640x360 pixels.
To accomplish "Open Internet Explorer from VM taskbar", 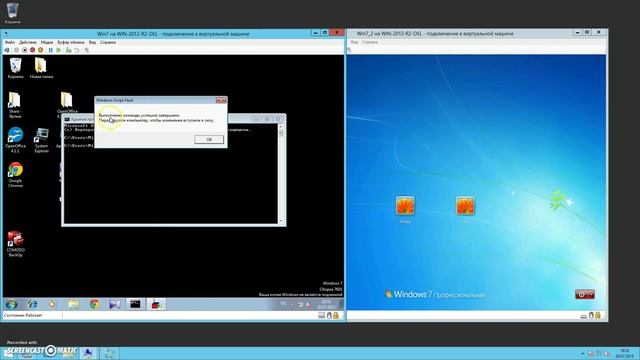I will pyautogui.click(x=32, y=304).
